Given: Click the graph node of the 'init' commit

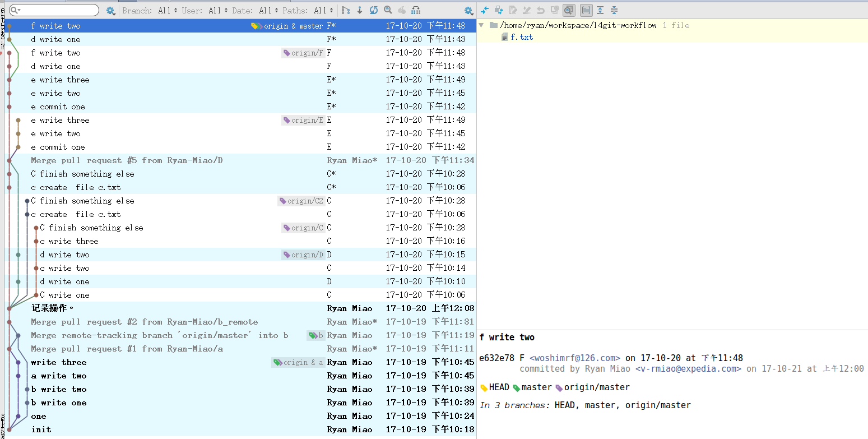Looking at the screenshot, I should click(10, 429).
